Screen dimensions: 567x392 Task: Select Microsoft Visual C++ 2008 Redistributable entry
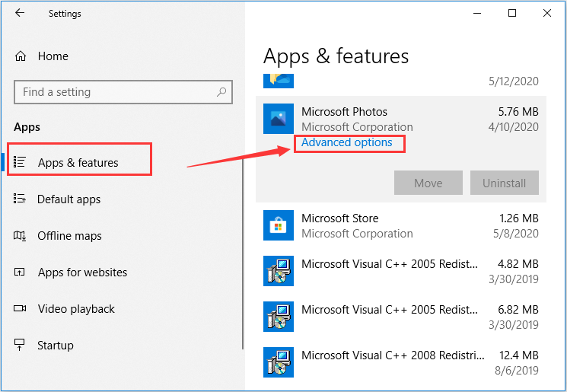click(x=400, y=362)
